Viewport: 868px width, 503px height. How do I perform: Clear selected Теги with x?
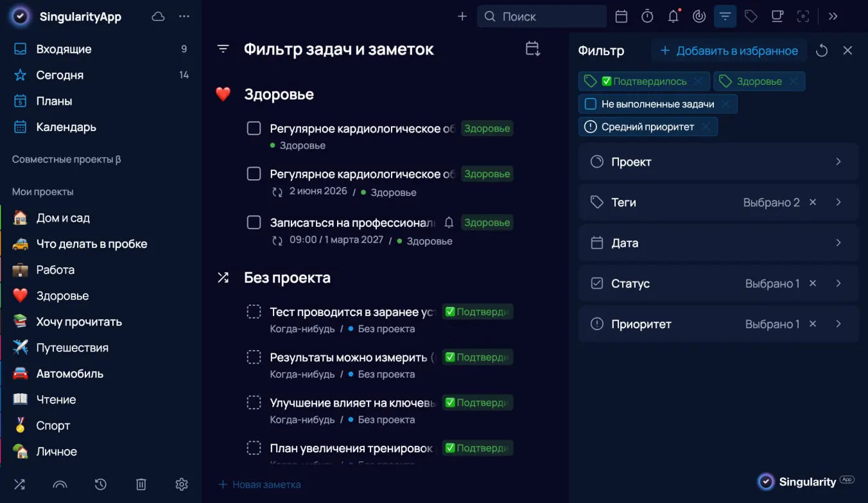coord(813,202)
